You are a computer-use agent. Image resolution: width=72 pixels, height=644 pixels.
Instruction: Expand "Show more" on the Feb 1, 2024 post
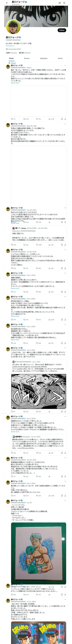tap(15, 288)
